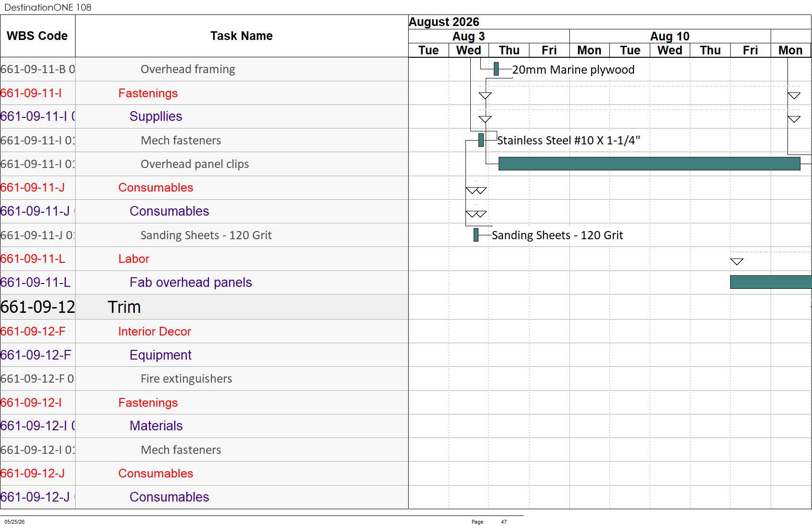Click Suppllies summary end triangle marker
This screenshot has height=528, width=812.
point(794,119)
